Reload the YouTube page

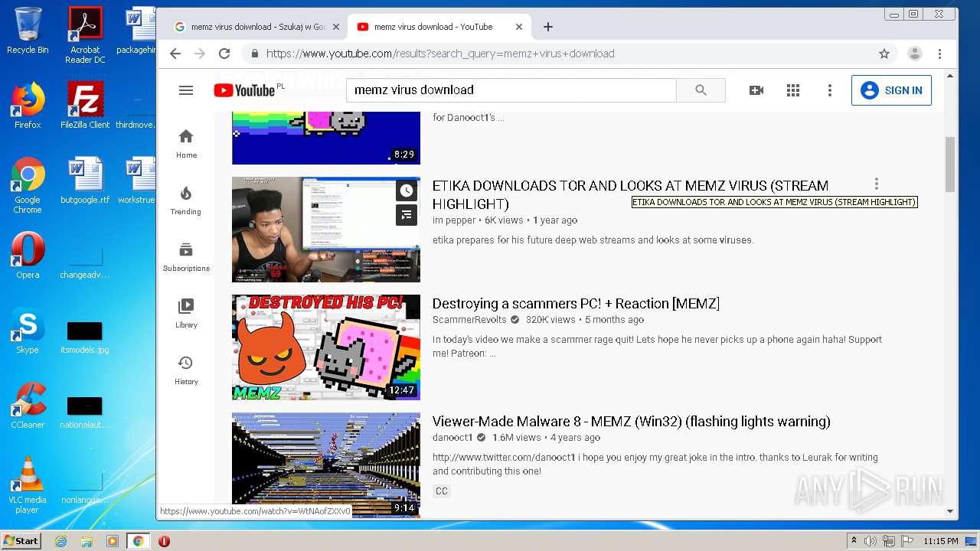[224, 54]
